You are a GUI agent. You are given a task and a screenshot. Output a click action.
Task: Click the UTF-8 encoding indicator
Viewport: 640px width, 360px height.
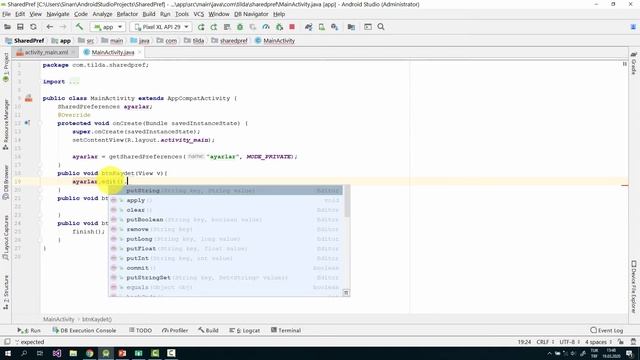pyautogui.click(x=569, y=342)
